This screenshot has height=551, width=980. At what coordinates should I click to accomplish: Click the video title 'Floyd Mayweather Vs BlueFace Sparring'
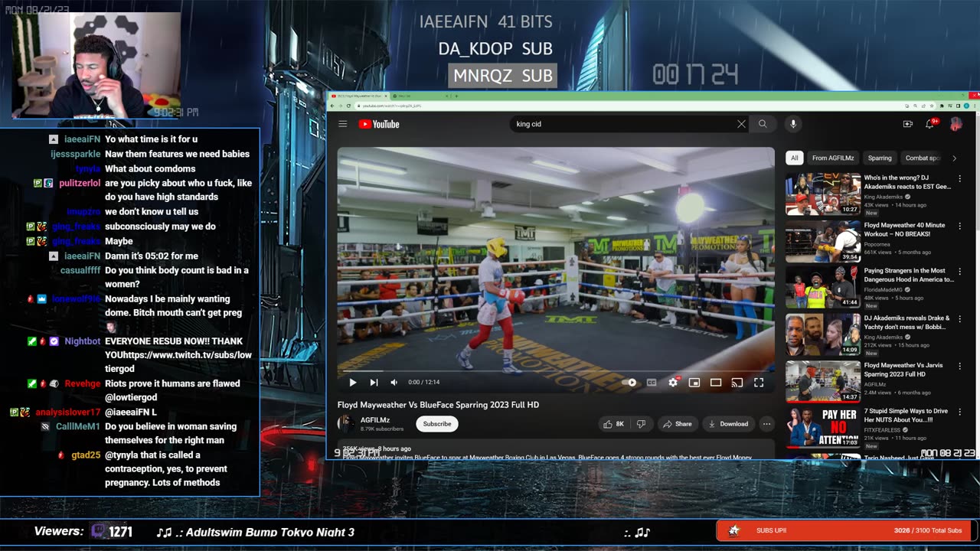(439, 404)
